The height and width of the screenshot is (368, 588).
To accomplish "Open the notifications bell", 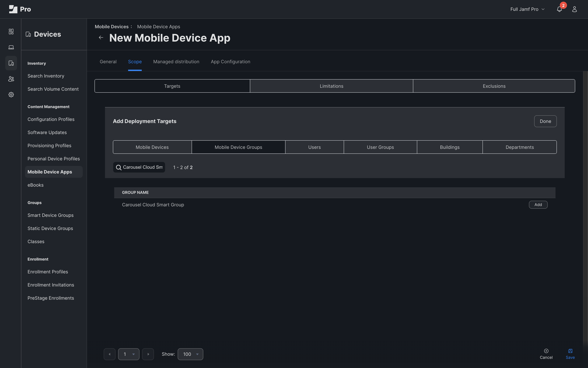I will 559,9.
